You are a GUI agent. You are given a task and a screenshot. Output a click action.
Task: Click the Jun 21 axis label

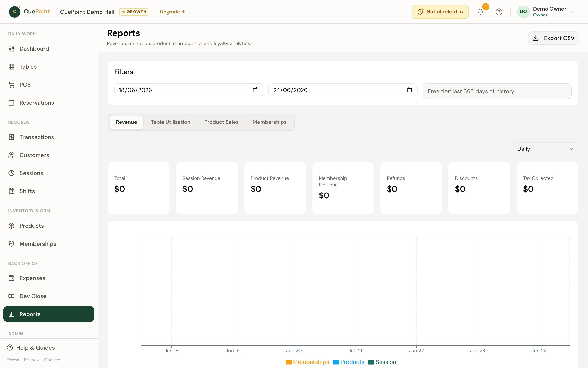355,350
